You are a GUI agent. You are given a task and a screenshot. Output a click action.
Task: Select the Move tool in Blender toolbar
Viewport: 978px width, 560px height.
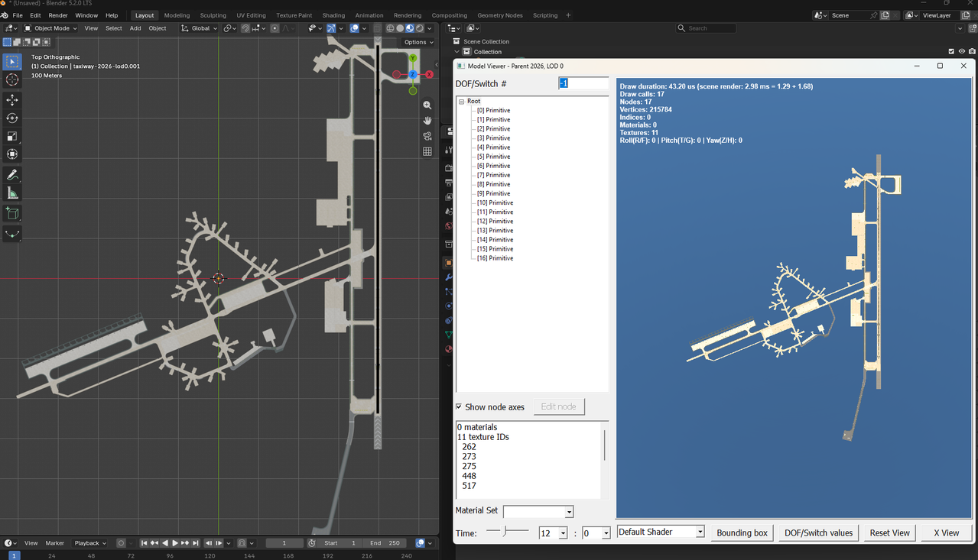pos(12,100)
